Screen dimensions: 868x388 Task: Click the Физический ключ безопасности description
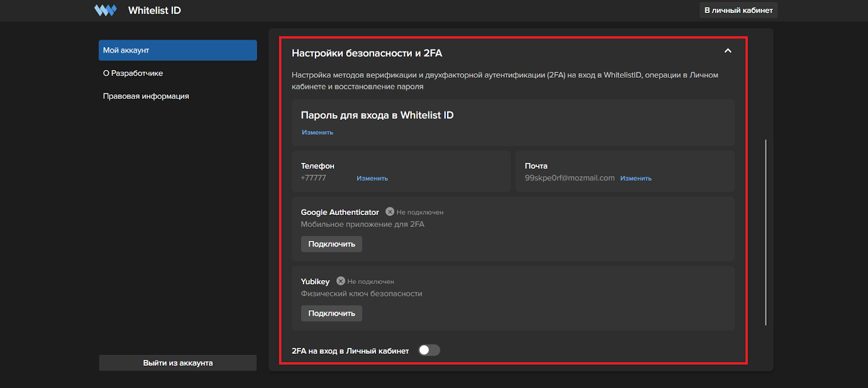click(361, 294)
